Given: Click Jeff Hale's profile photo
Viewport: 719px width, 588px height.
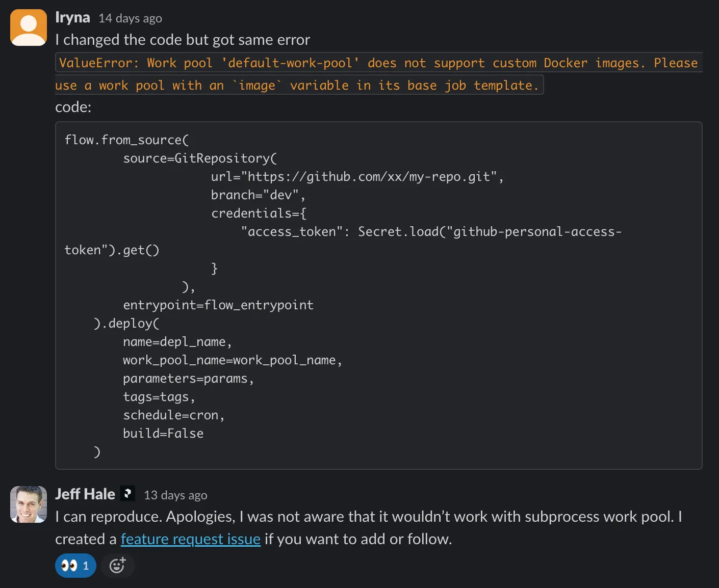Looking at the screenshot, I should (29, 504).
